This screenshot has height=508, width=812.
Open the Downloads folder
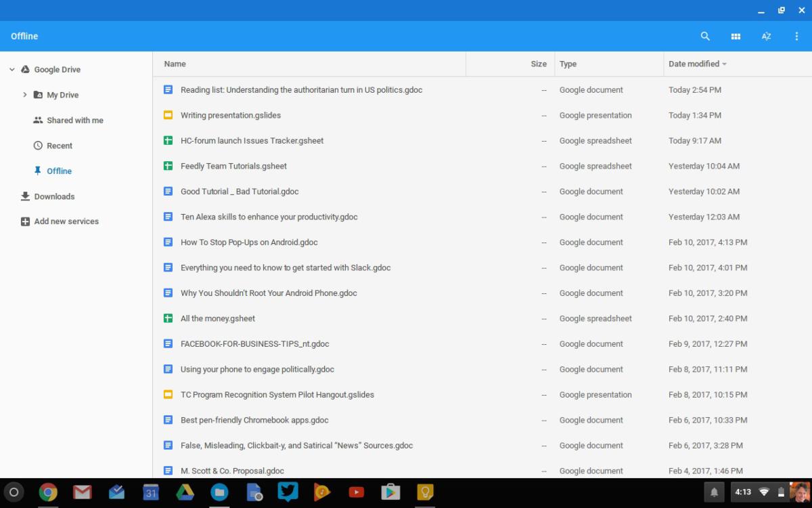pyautogui.click(x=55, y=196)
